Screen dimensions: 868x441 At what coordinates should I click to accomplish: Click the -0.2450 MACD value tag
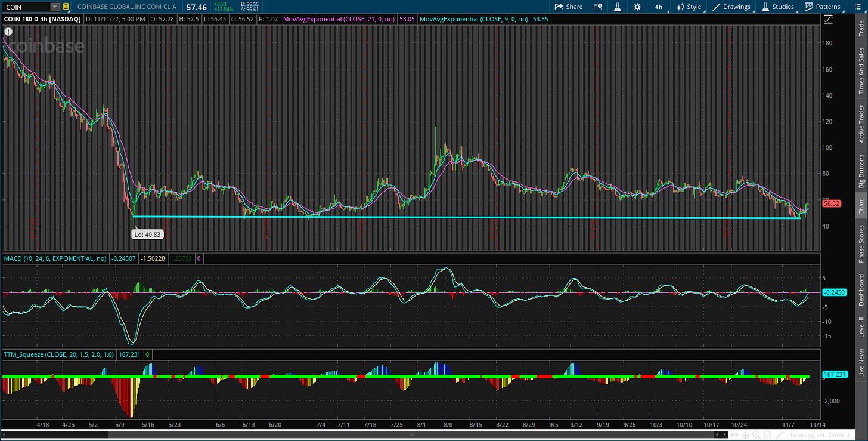click(x=833, y=292)
